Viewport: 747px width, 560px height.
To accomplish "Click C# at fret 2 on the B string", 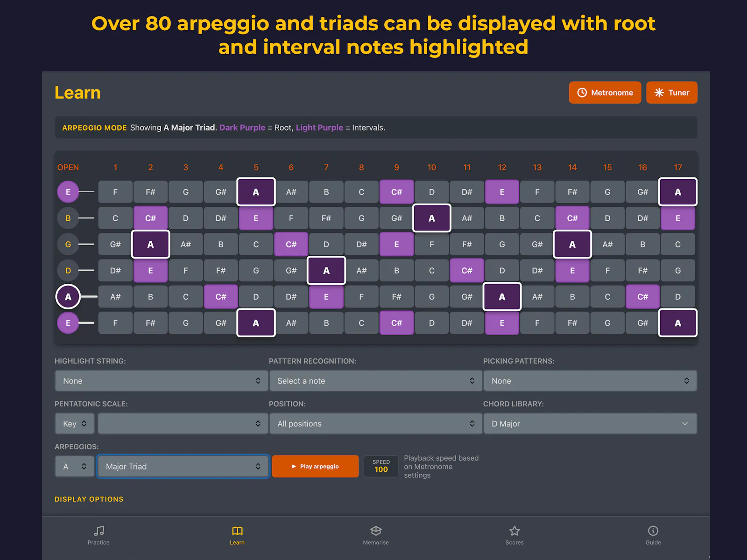I will (150, 218).
